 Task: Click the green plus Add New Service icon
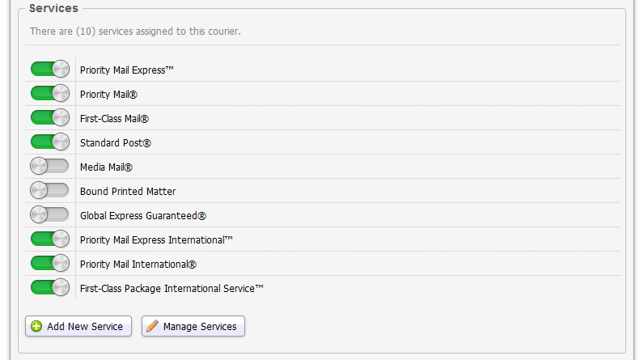point(36,327)
